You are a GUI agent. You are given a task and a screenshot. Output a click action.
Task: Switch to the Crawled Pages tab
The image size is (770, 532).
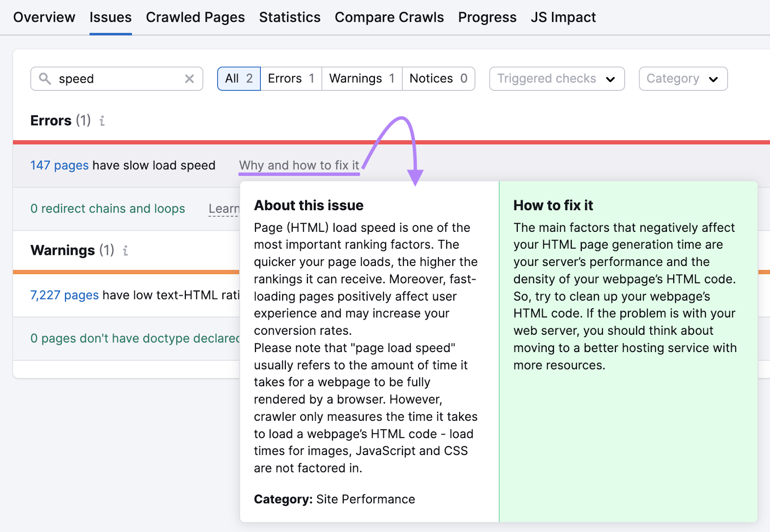coord(195,17)
